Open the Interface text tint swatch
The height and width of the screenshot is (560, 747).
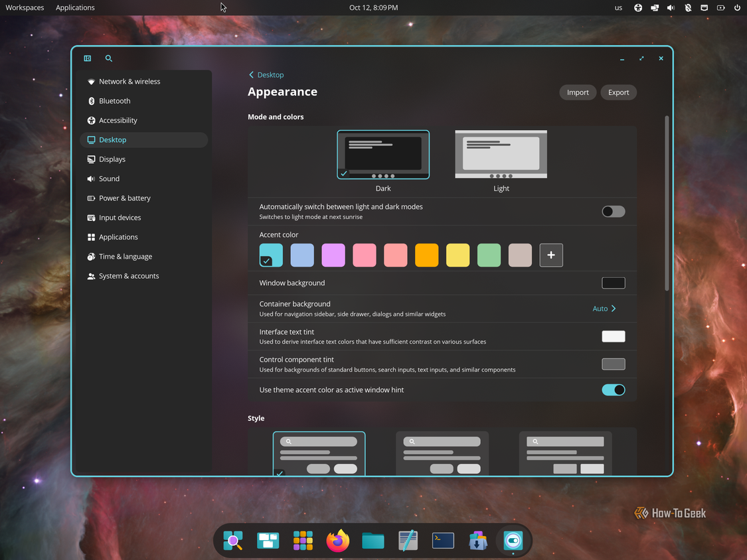click(613, 336)
